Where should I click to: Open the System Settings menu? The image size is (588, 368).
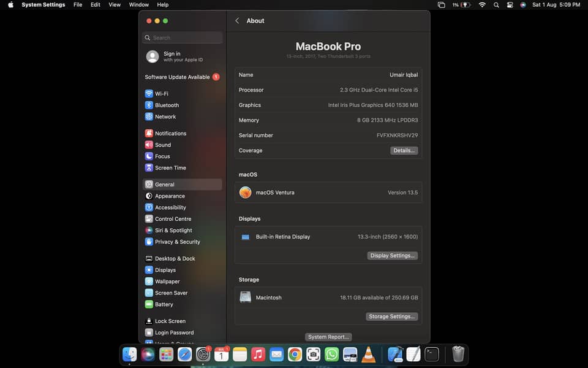point(43,5)
